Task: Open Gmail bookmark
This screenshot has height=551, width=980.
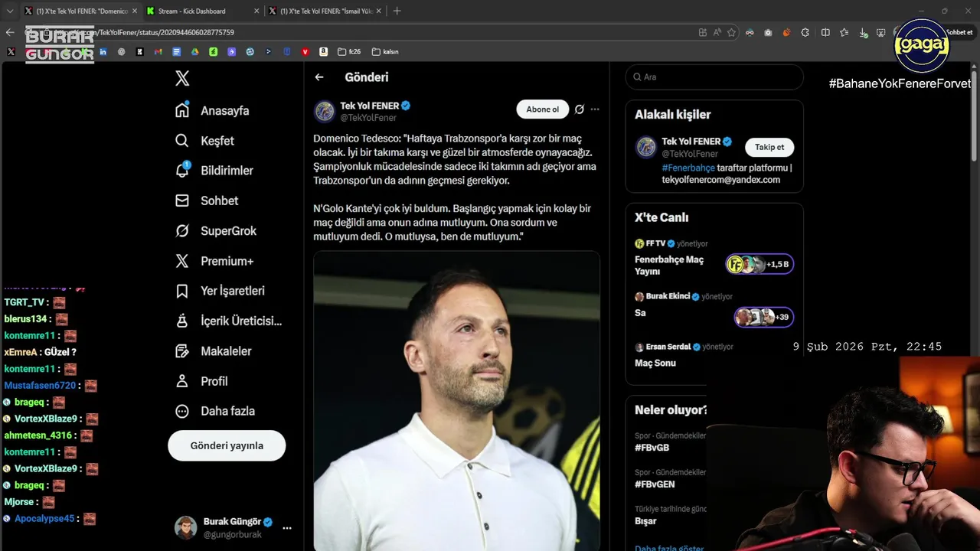Action: [x=158, y=51]
